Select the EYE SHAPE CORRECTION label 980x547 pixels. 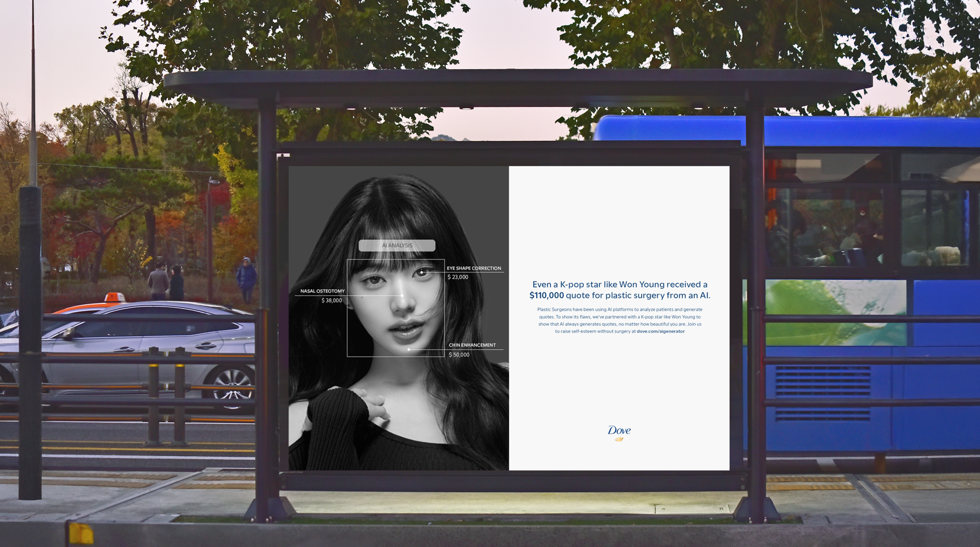pyautogui.click(x=474, y=268)
